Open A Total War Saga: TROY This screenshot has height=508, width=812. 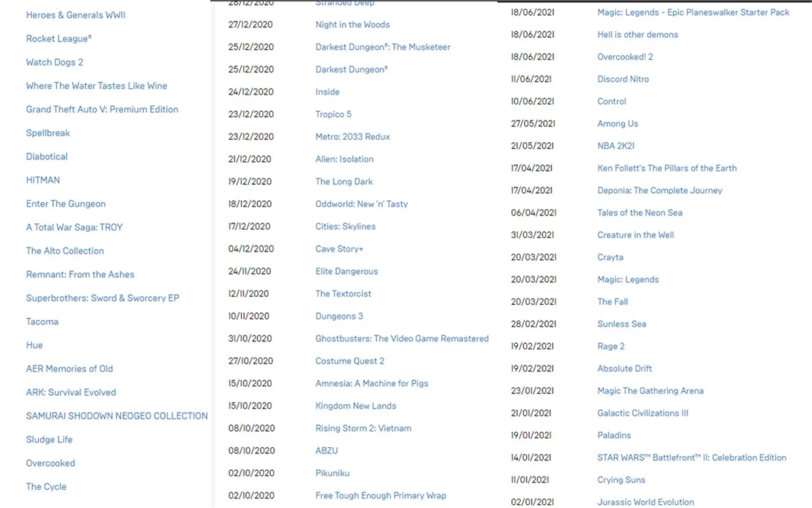[74, 228]
